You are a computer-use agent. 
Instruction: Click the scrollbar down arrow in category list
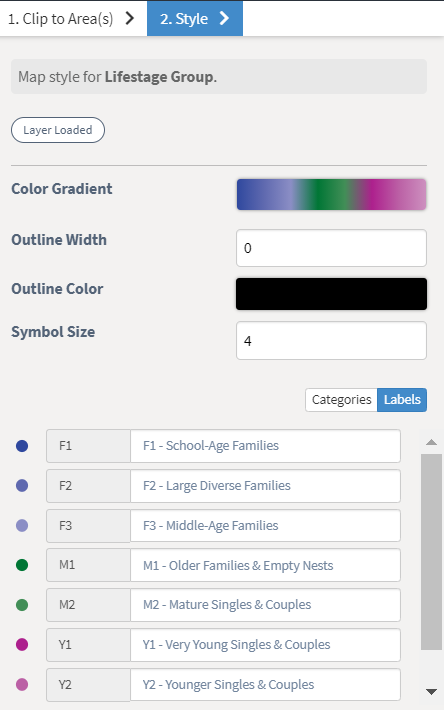(431, 691)
